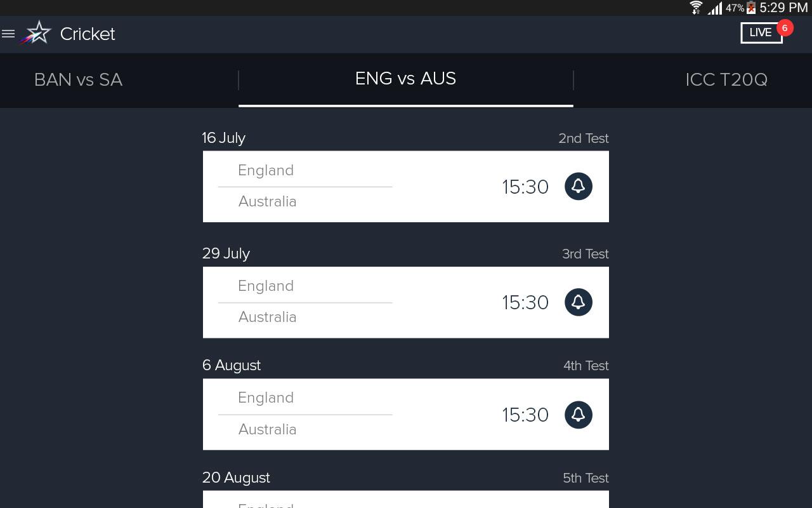
Task: Select the ENG vs AUS tab
Action: [x=405, y=79]
